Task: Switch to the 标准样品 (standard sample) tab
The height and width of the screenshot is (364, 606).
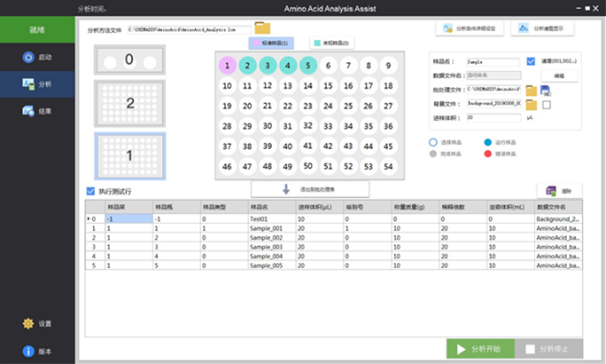Action: (272, 42)
